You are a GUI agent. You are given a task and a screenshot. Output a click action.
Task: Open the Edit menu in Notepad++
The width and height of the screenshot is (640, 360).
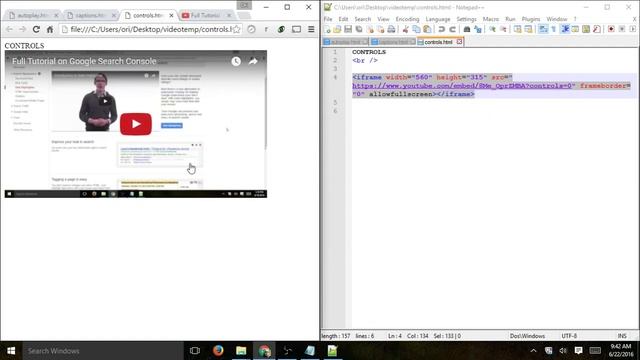point(343,19)
